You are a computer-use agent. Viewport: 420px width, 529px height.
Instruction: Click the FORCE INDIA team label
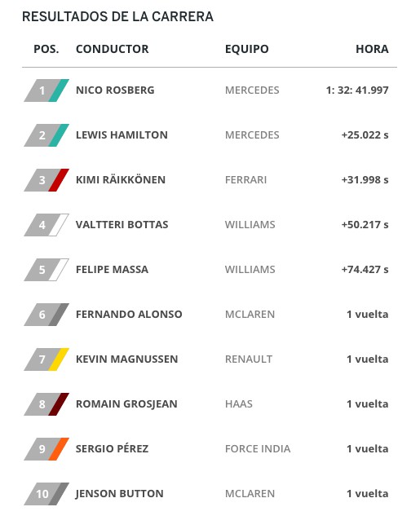coord(258,449)
